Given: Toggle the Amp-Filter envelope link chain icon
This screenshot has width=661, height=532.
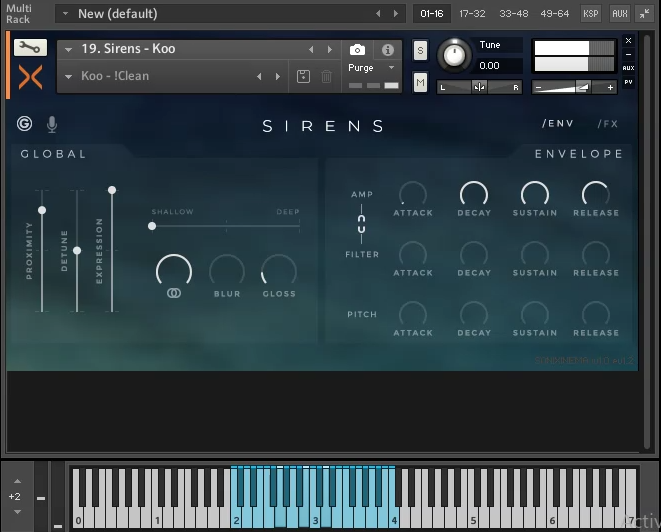Looking at the screenshot, I should 361,224.
